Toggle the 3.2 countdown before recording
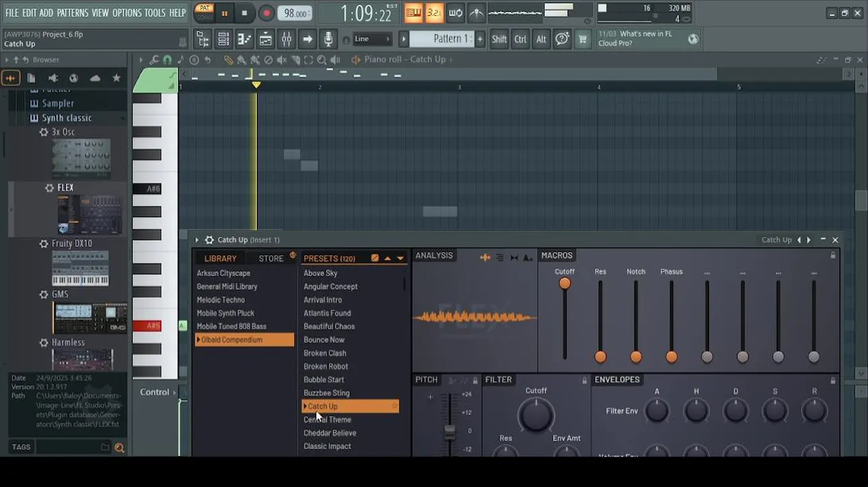This screenshot has height=487, width=868. coord(434,12)
